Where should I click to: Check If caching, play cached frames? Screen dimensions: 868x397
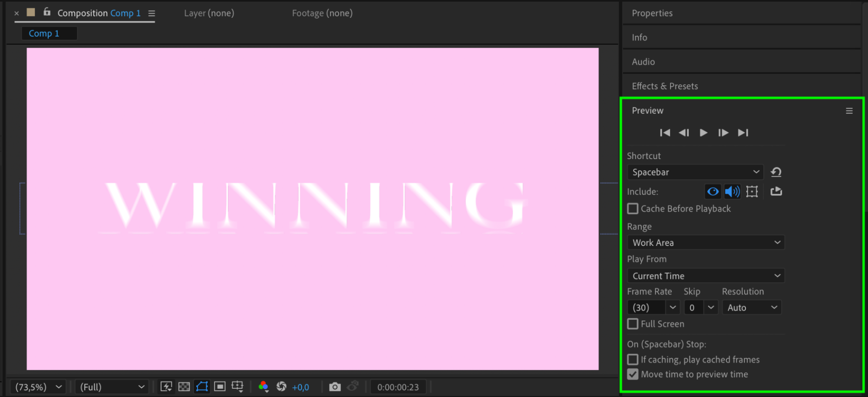point(633,360)
